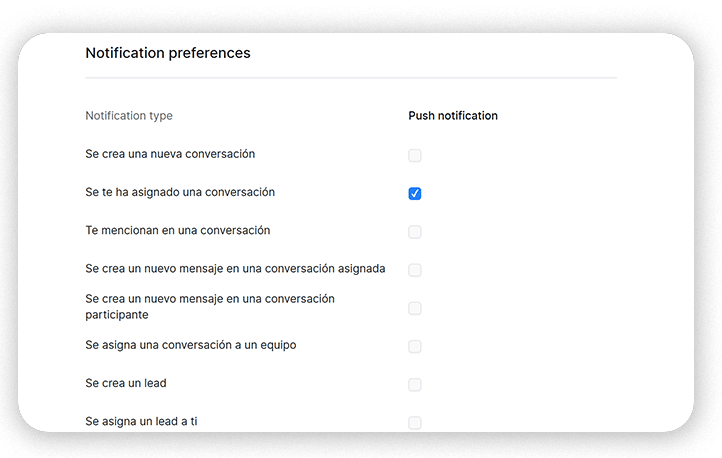Image resolution: width=722 pixels, height=458 pixels.
Task: Click the 'Se crea un lead' label text
Action: pyautogui.click(x=126, y=383)
